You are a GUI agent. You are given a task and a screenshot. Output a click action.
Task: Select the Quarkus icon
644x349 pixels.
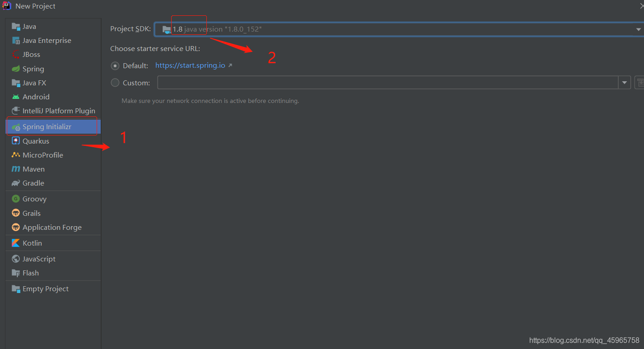click(x=16, y=141)
